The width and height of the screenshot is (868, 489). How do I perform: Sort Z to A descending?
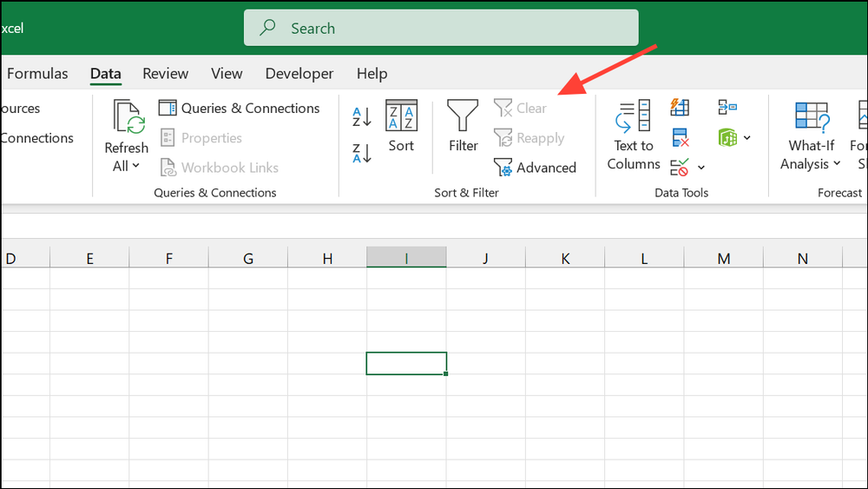point(361,153)
